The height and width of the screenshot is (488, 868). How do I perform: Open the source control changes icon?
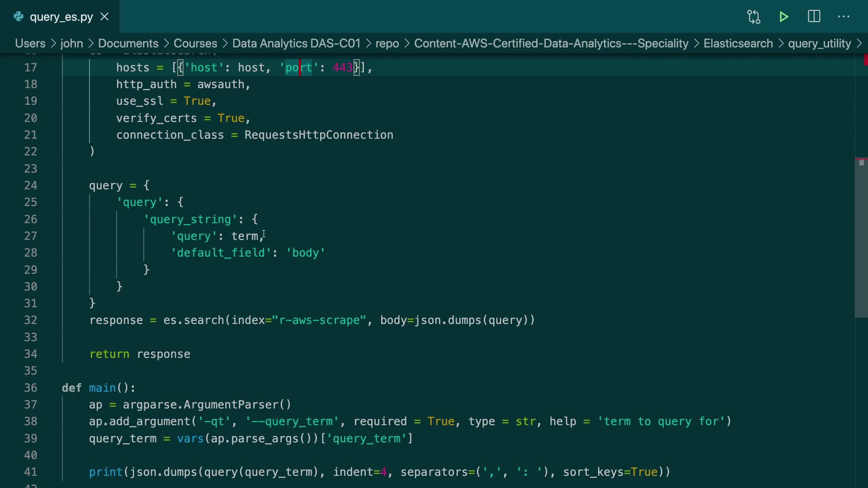754,17
